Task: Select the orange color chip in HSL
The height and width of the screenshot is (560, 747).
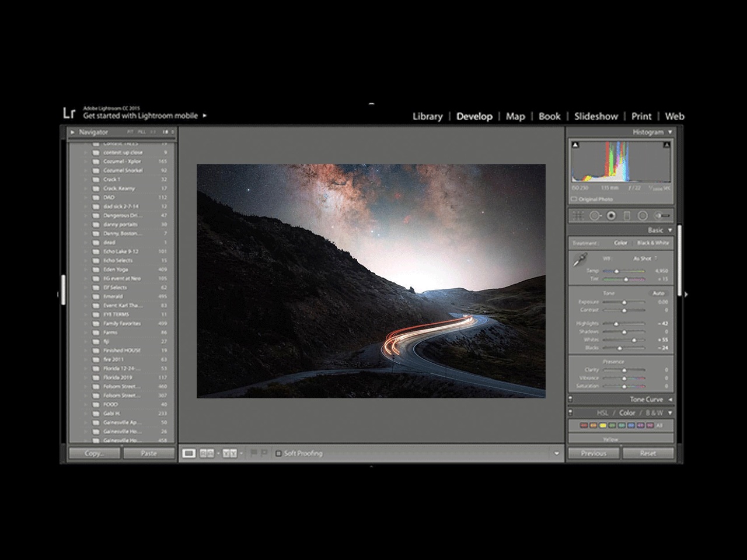Action: [x=593, y=426]
